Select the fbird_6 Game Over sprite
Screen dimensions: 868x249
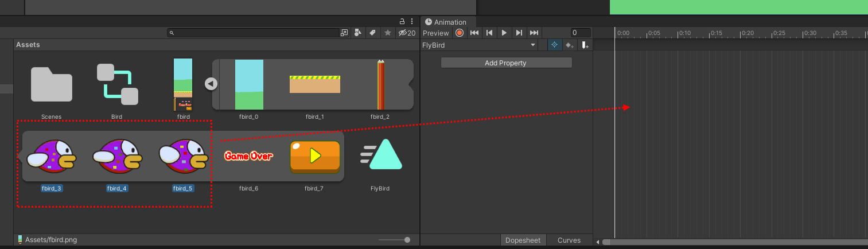tap(248, 156)
